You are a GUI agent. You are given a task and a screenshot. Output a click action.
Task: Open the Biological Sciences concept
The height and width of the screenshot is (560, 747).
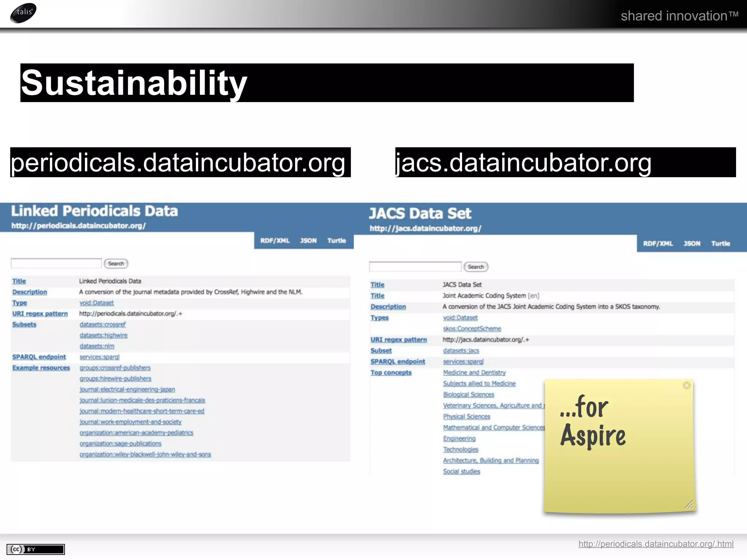pos(468,394)
